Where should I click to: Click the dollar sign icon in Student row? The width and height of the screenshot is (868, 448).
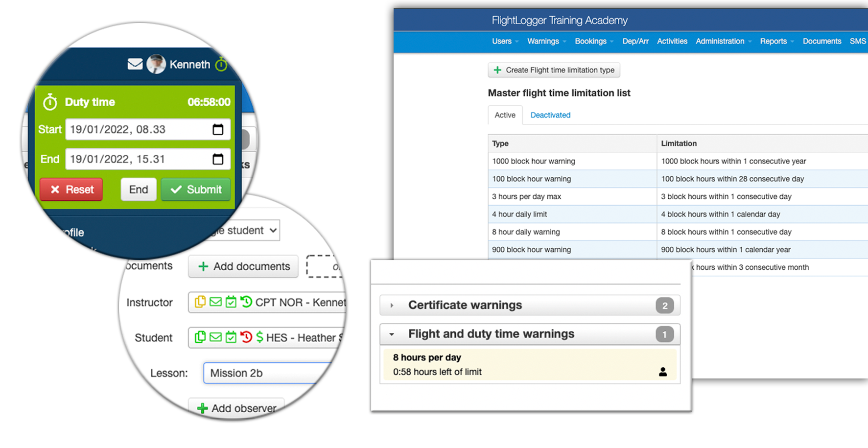point(259,337)
